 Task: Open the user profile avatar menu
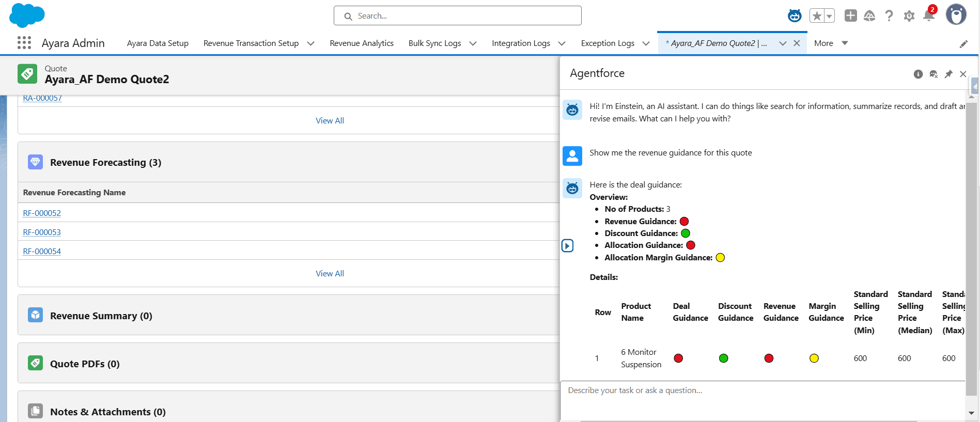coord(956,14)
